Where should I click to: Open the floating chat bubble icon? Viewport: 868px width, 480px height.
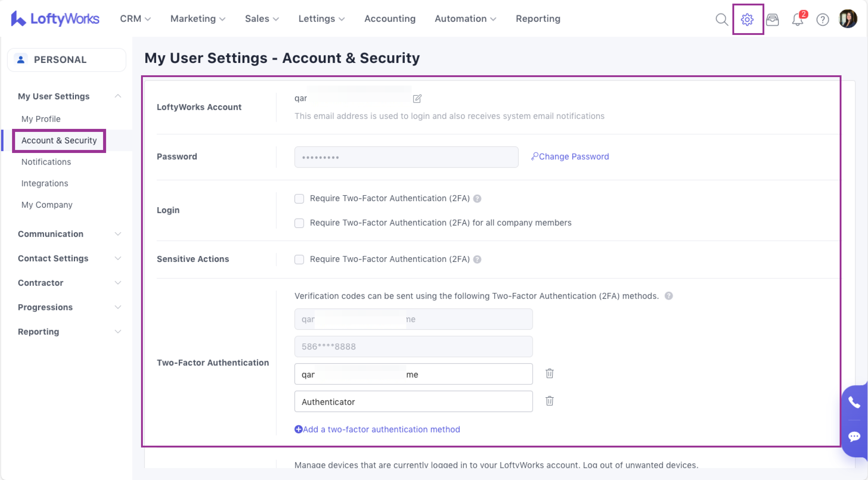point(854,437)
